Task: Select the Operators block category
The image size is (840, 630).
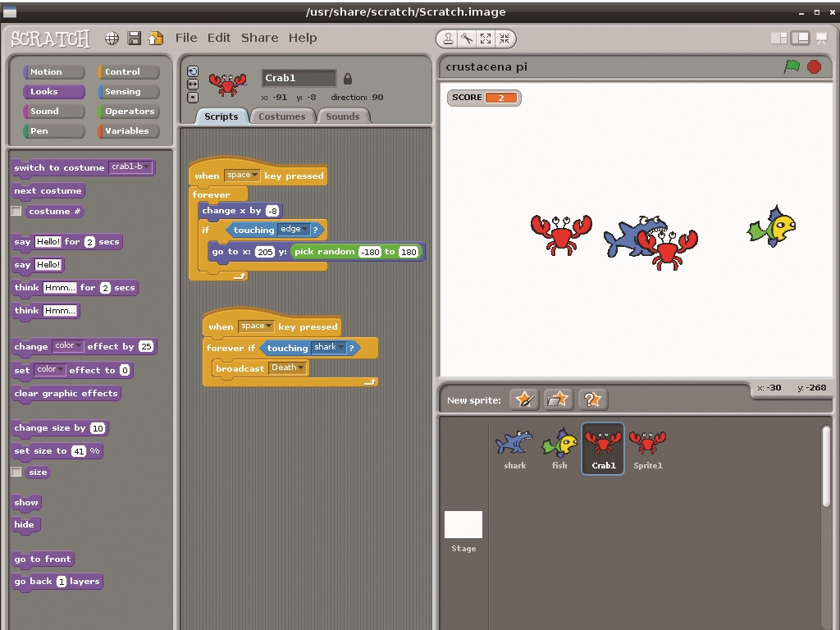Action: click(x=129, y=112)
